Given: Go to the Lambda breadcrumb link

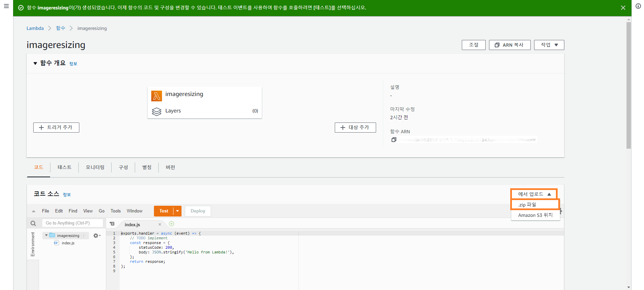Looking at the screenshot, I should [35, 28].
